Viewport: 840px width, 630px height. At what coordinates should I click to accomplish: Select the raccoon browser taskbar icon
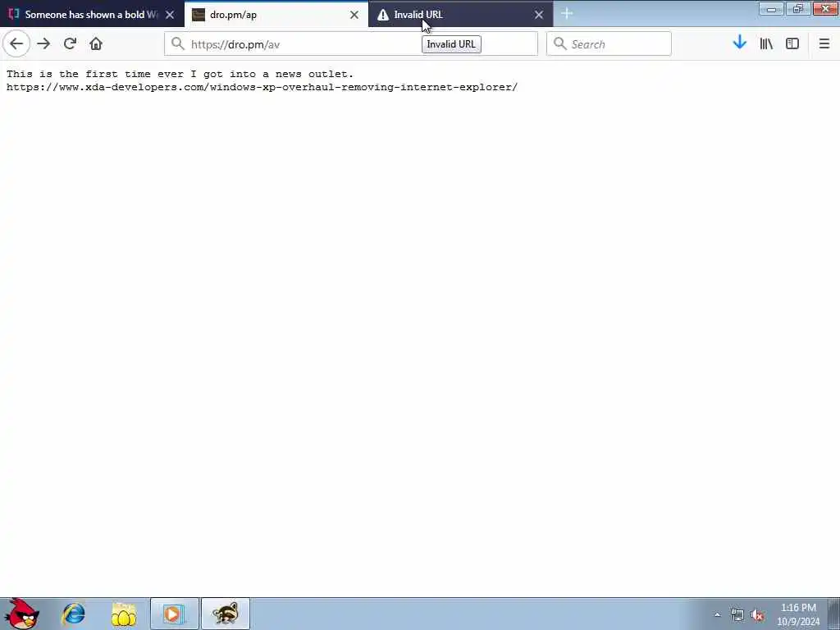click(225, 614)
